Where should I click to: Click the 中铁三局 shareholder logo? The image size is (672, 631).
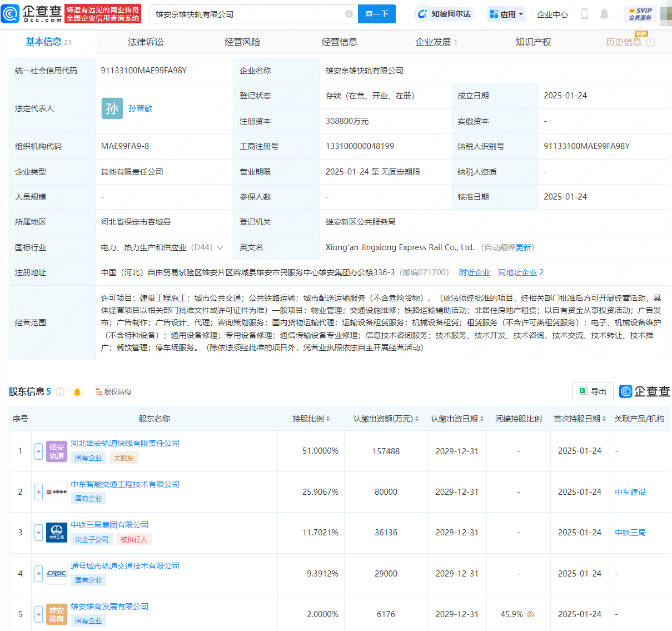tap(57, 533)
